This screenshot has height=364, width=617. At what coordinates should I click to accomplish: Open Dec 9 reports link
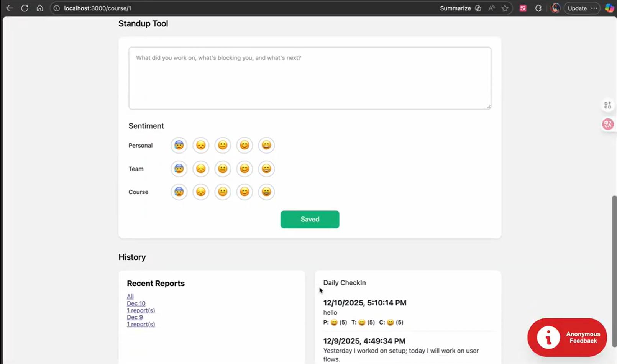tap(135, 317)
